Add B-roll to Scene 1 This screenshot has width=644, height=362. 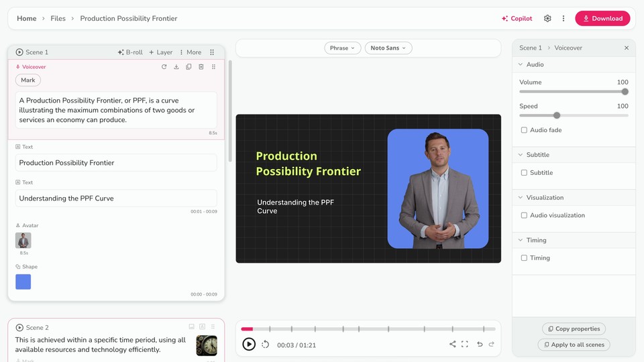coord(130,52)
